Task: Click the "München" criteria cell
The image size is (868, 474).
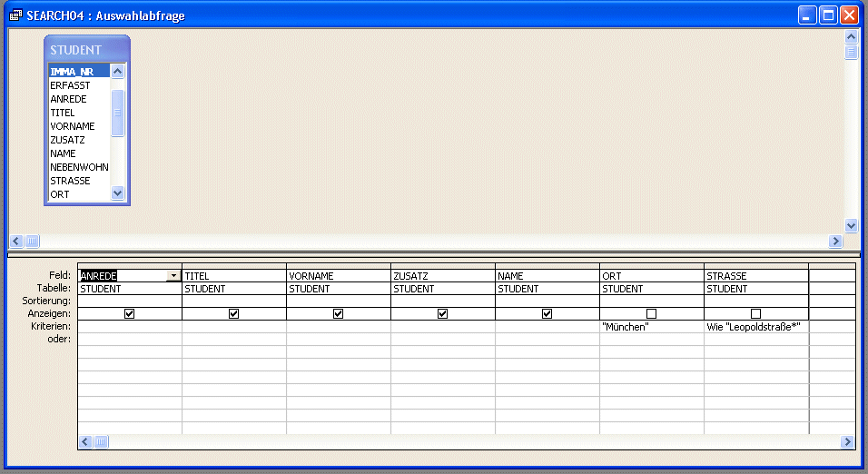Action: pyautogui.click(x=652, y=327)
